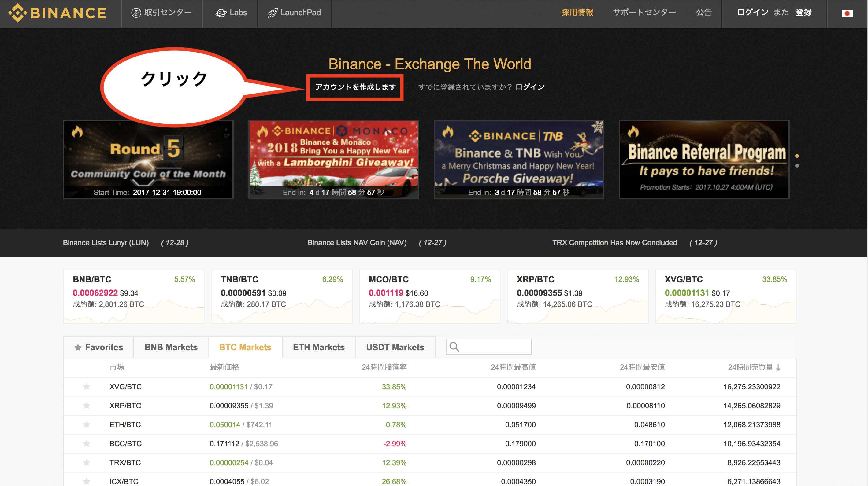This screenshot has width=868, height=486.
Task: Open XVG/BTC ticker card
Action: click(x=725, y=296)
